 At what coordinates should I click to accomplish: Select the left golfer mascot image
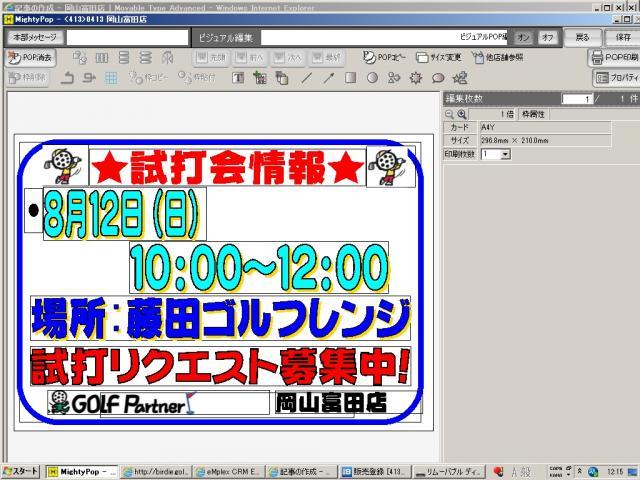click(x=65, y=165)
